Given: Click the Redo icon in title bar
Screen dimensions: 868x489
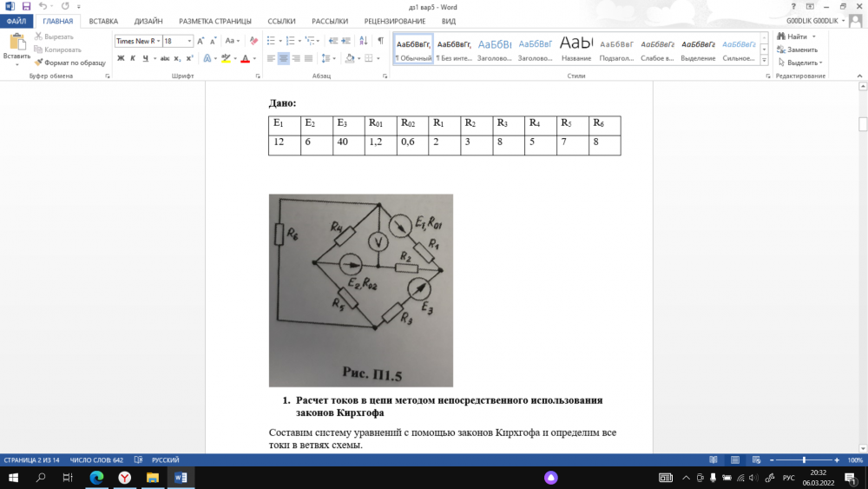Looking at the screenshot, I should (65, 7).
